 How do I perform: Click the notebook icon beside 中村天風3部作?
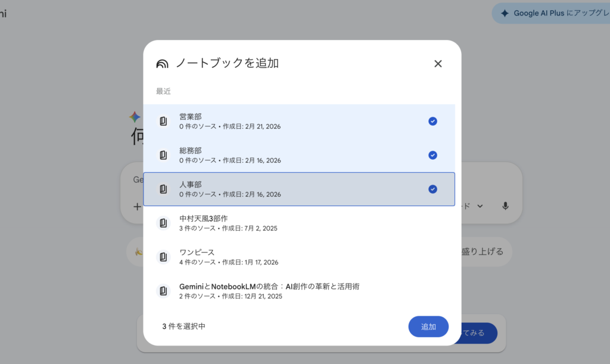(x=162, y=223)
